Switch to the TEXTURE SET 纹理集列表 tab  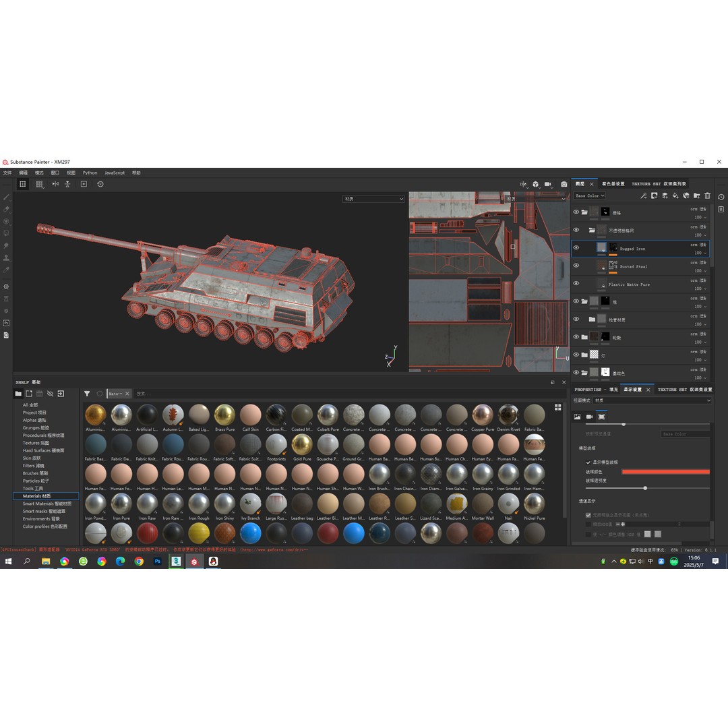659,184
